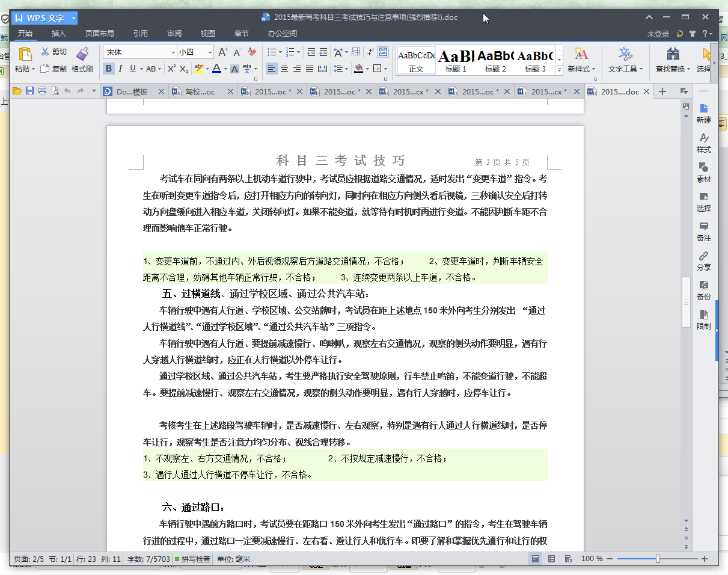Zoom in with the plus button in status bar
728x575 pixels.
coord(705,559)
